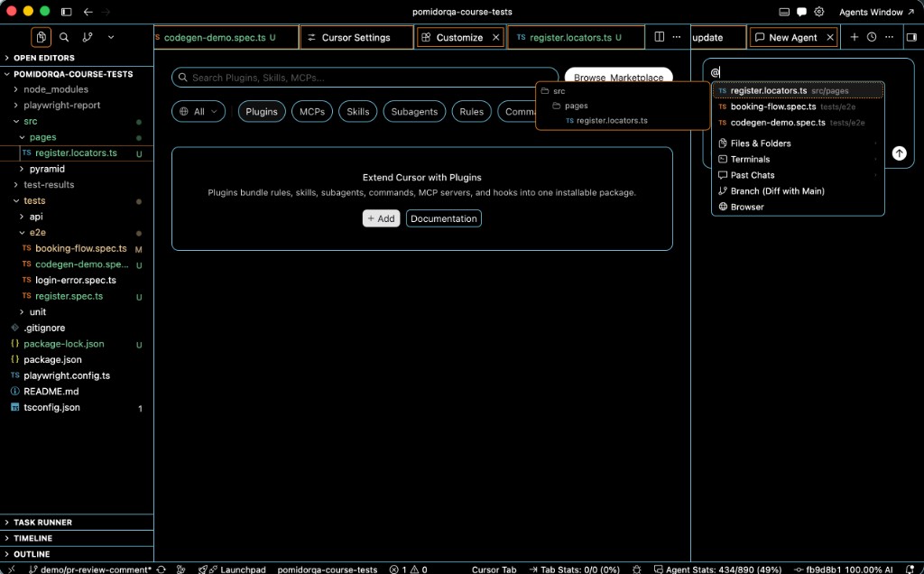Choose Browser in mention menu

tap(798, 207)
